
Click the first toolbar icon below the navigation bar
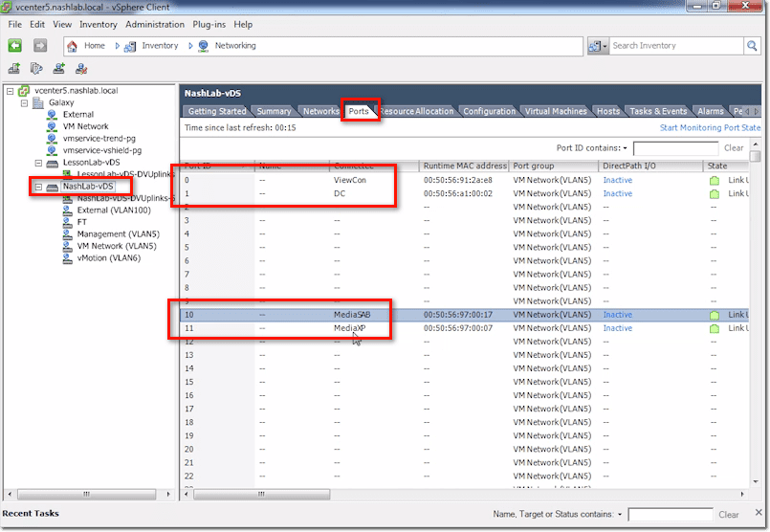[14, 68]
